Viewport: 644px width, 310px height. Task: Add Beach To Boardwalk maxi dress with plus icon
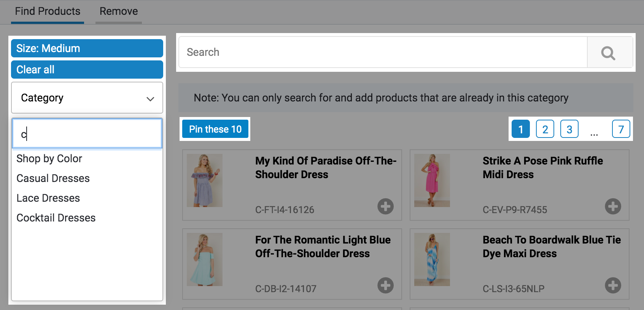[613, 285]
